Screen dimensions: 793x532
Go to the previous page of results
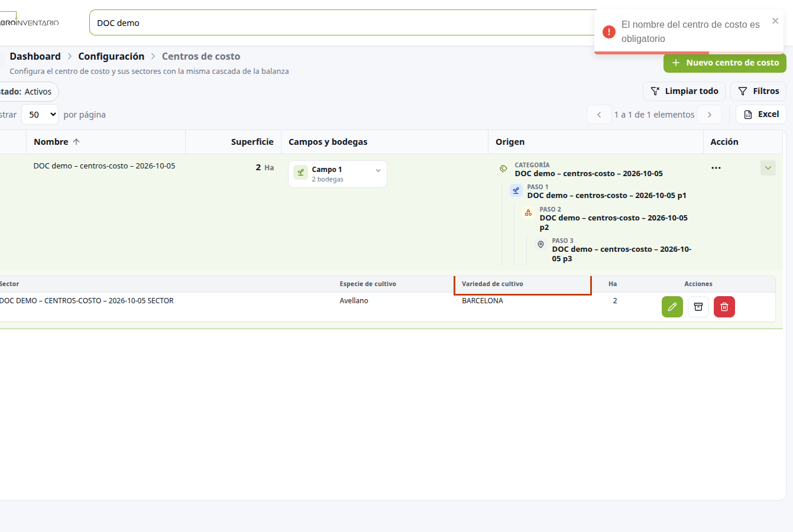(599, 115)
